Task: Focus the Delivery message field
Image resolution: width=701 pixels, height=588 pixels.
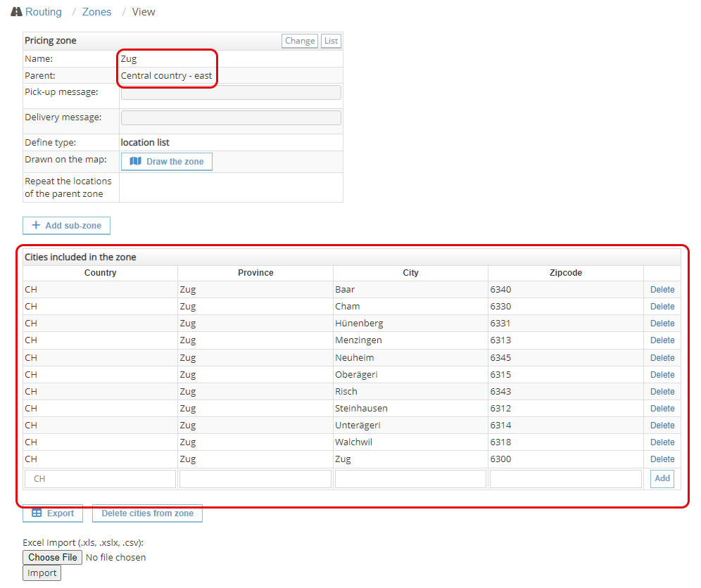Action: [x=231, y=118]
